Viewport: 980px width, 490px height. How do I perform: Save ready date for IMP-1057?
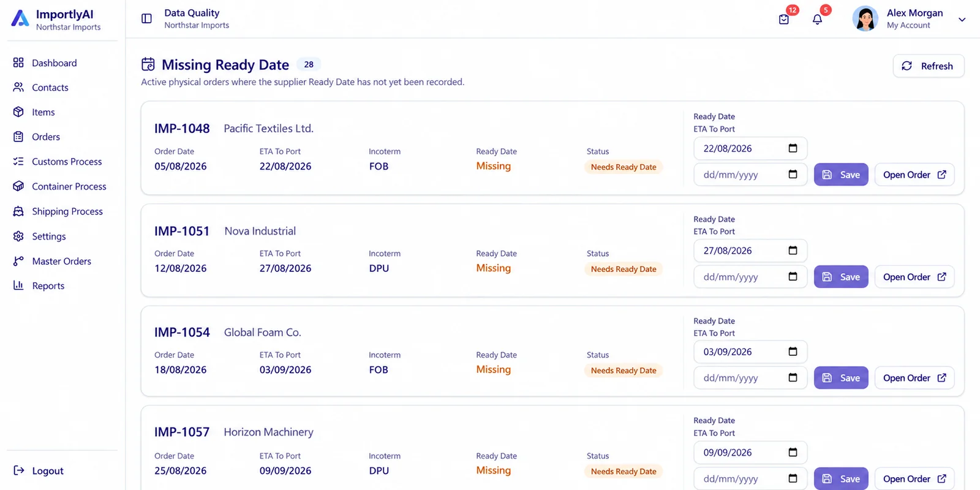click(841, 479)
